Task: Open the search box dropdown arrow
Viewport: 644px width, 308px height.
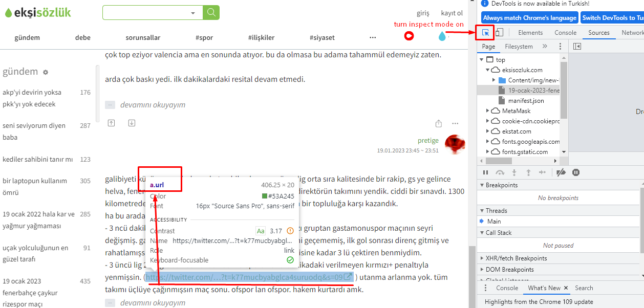Action: [x=193, y=13]
